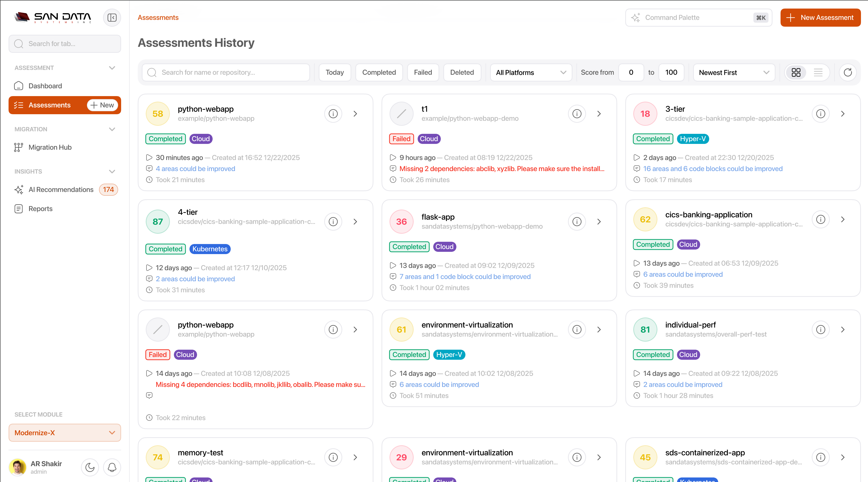Enable dark mode with the moon toggle
Screen dimensions: 868x482
[90, 467]
